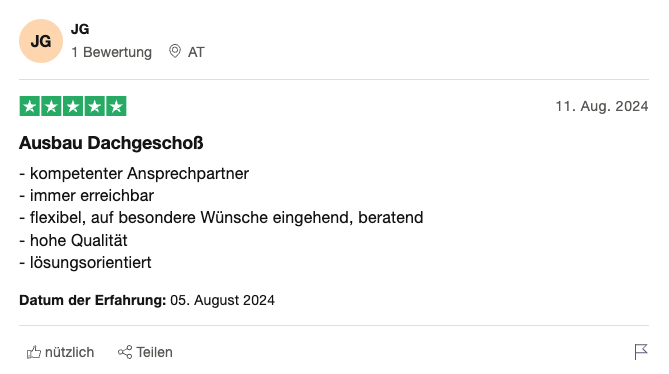Click the "1 Bewertung" review count
The height and width of the screenshot is (374, 669).
pos(111,52)
